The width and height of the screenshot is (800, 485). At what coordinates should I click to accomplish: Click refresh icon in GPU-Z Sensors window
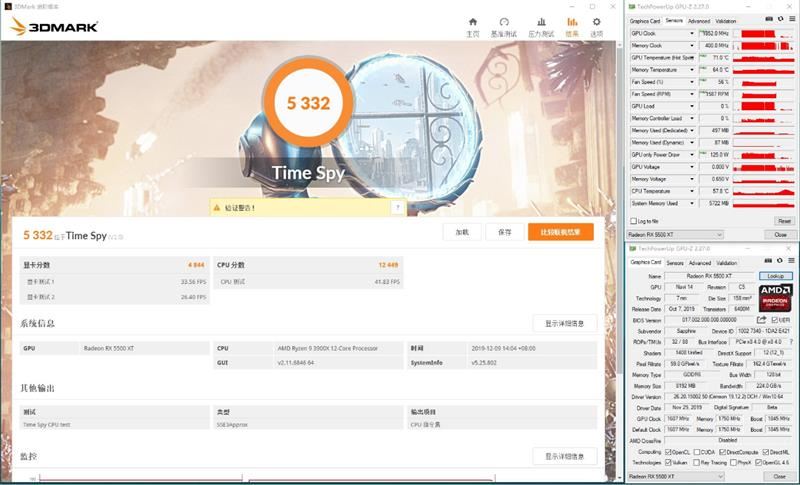point(780,19)
